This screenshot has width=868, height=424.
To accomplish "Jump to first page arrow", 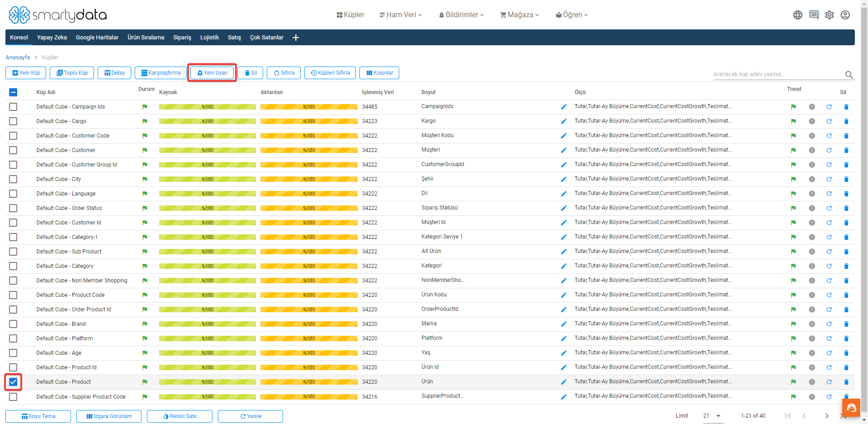I will tap(788, 416).
